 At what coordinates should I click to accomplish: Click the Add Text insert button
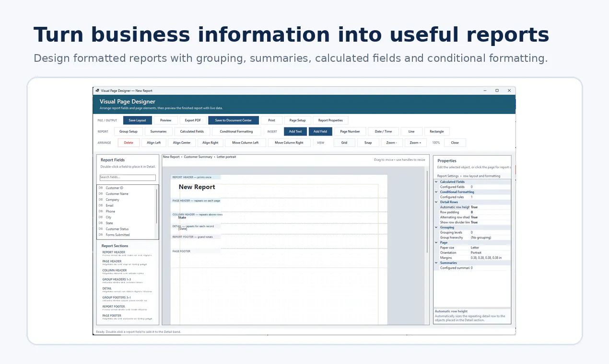point(295,131)
